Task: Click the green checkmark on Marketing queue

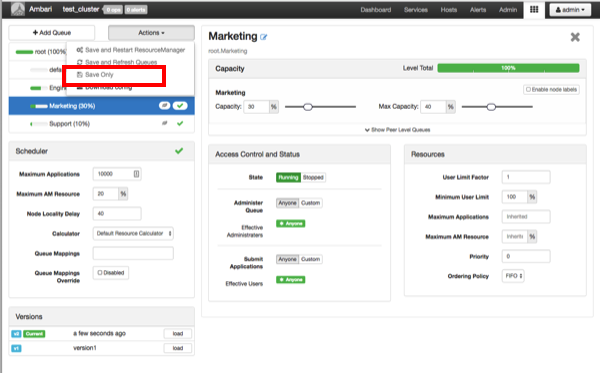Action: pos(180,106)
